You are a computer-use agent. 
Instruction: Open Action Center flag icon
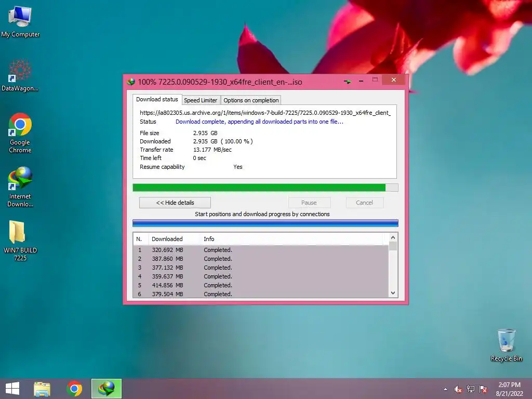click(483, 389)
